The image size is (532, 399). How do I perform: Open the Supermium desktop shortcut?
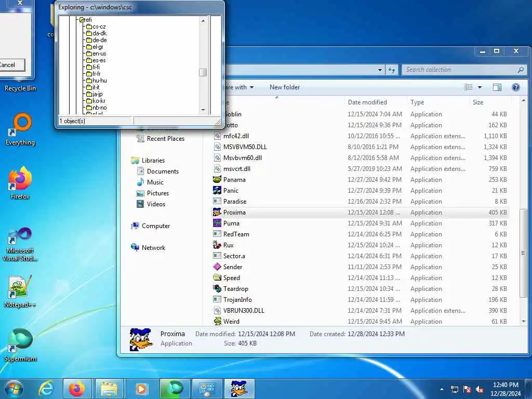point(20,345)
